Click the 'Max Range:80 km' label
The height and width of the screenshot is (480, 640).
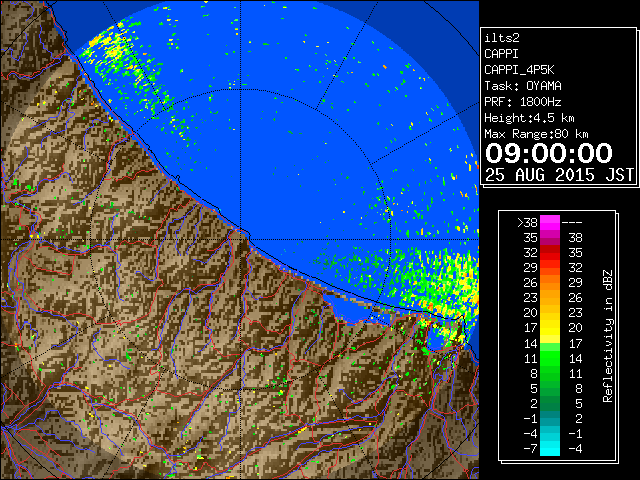536,134
